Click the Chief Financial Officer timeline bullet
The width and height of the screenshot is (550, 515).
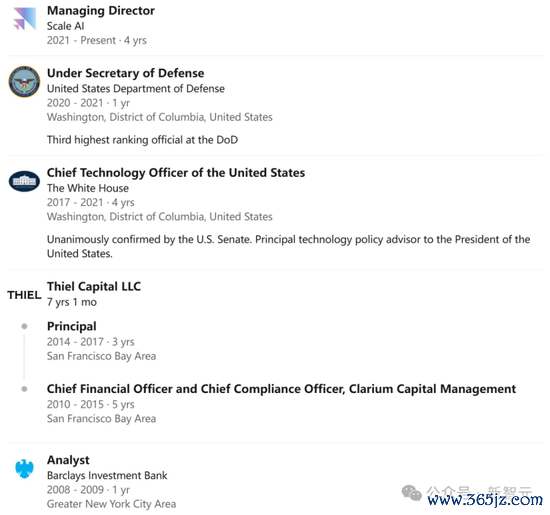coord(24,389)
